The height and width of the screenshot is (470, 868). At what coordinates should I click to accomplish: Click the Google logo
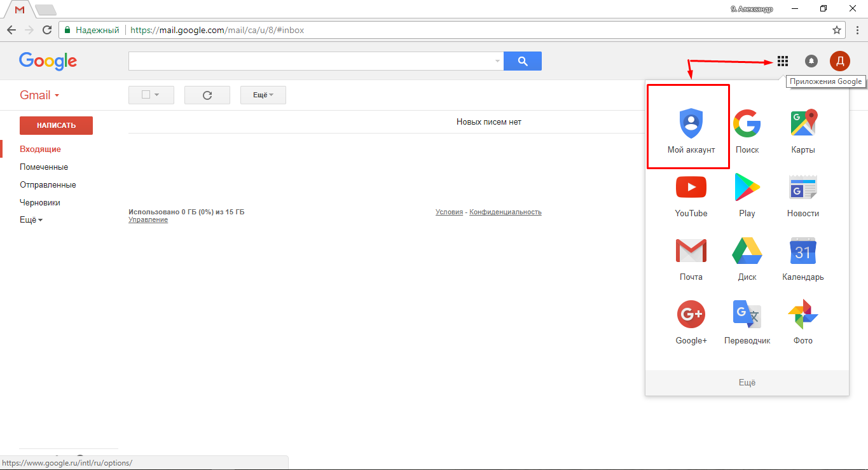coord(48,61)
